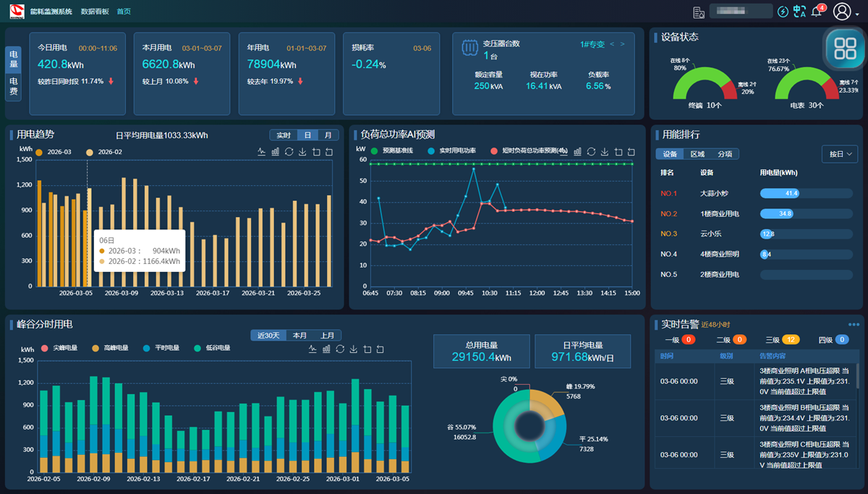
Task: Select the 区域 tab in 用能排行
Action: click(697, 154)
